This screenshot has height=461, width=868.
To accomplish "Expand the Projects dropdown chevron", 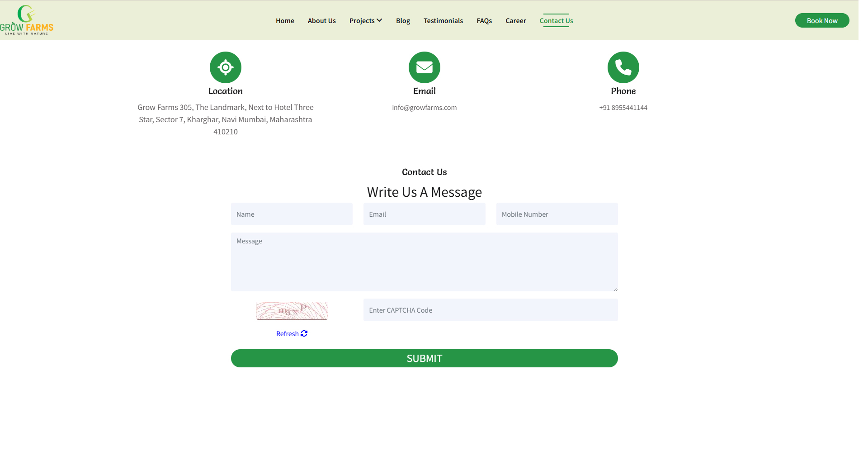I will (379, 20).
